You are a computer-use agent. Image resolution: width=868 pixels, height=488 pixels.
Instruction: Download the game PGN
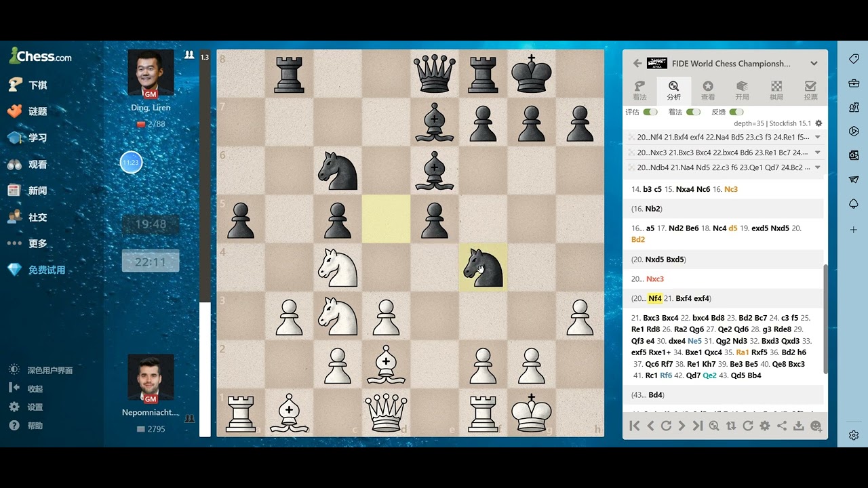coord(799,426)
